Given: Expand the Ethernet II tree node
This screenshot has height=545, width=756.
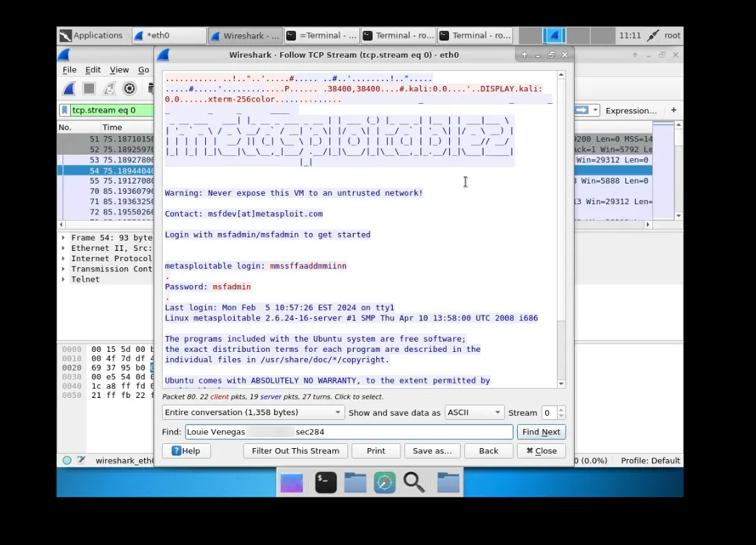Looking at the screenshot, I should coord(63,248).
